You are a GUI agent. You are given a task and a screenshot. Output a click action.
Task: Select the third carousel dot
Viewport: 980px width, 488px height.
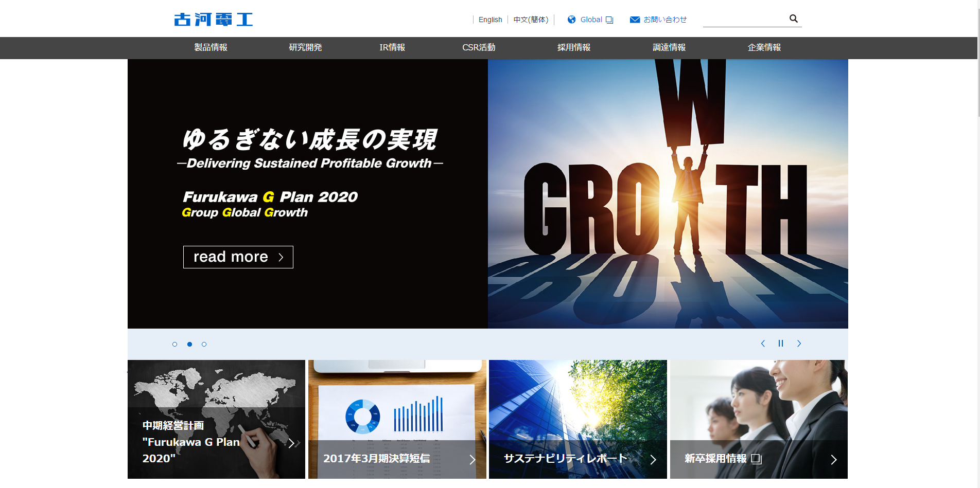tap(204, 344)
